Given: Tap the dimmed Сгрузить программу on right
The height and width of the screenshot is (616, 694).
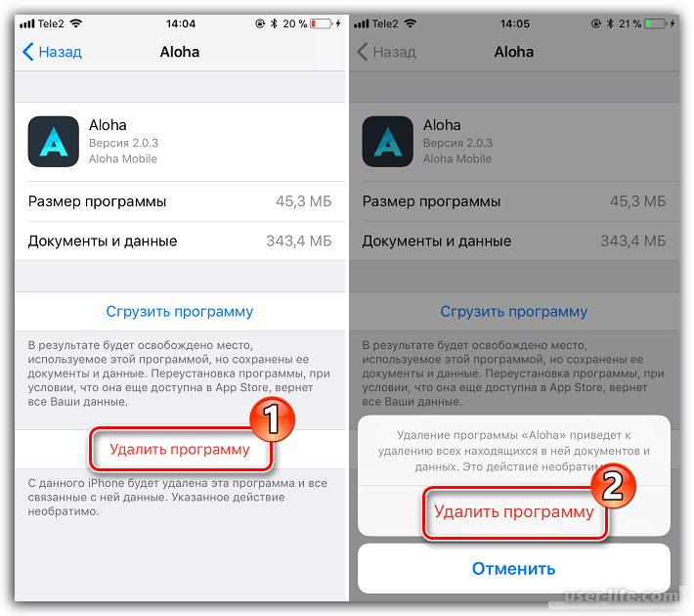Looking at the screenshot, I should [514, 311].
